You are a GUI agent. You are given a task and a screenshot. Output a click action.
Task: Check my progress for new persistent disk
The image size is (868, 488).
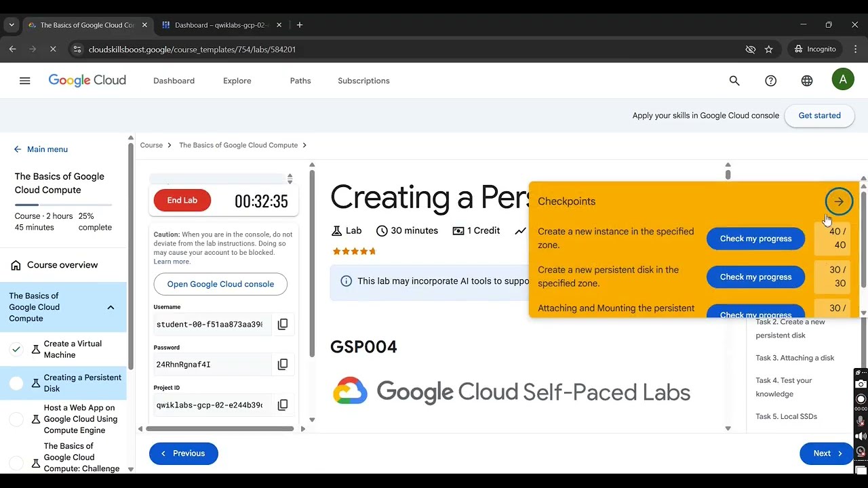pyautogui.click(x=755, y=277)
